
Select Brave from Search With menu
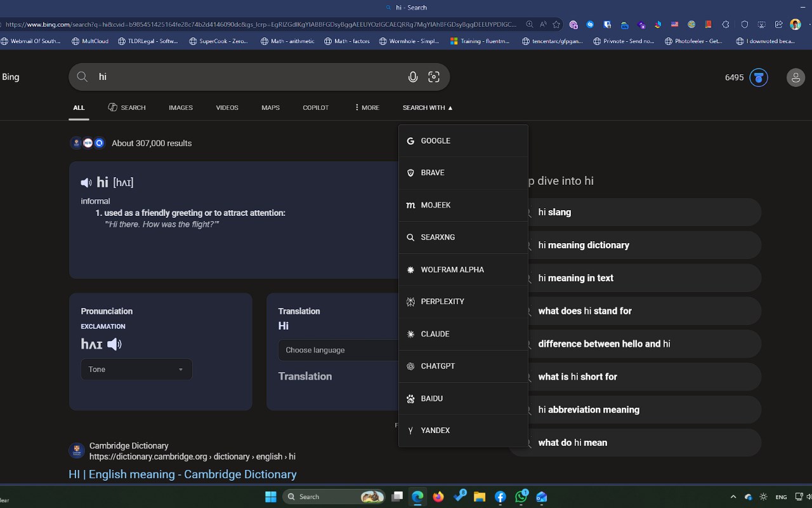[463, 173]
